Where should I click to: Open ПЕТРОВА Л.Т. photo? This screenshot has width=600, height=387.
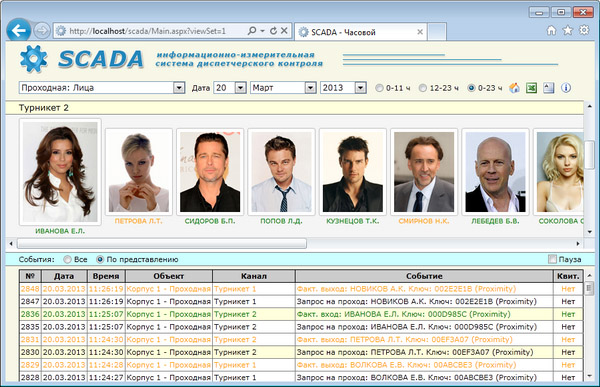coord(139,172)
